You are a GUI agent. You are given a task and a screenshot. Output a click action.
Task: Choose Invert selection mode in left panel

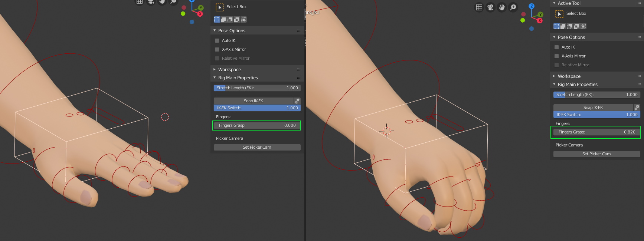point(237,20)
